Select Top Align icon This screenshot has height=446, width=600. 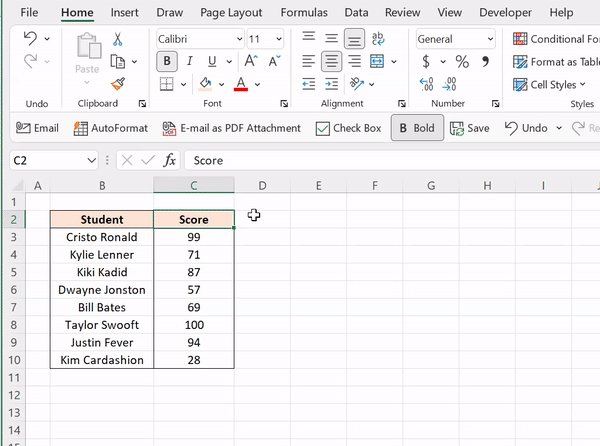coord(309,39)
